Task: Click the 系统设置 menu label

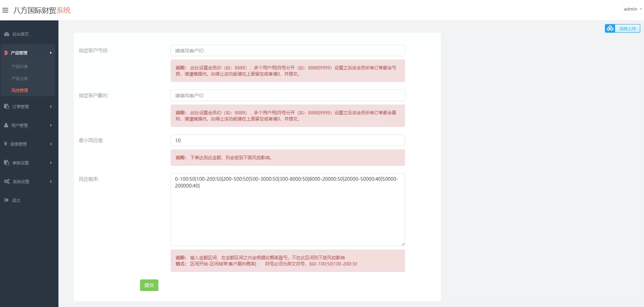Action: pyautogui.click(x=21, y=181)
